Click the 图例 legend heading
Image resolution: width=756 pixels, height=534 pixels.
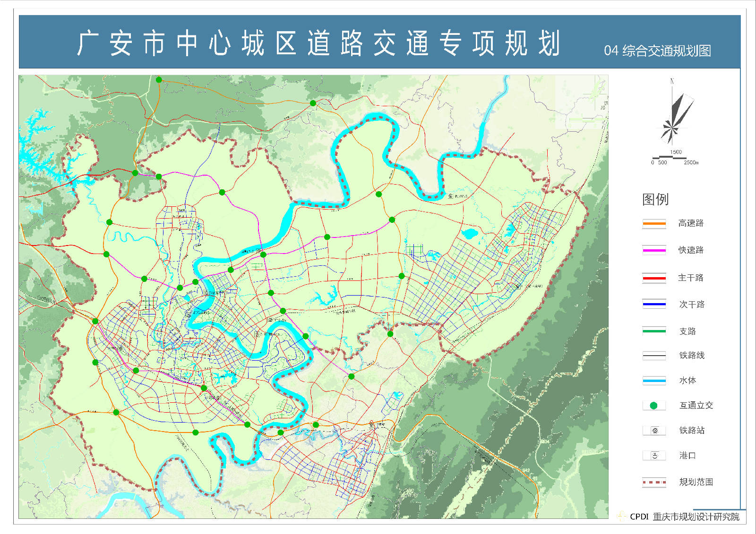[x=655, y=199]
